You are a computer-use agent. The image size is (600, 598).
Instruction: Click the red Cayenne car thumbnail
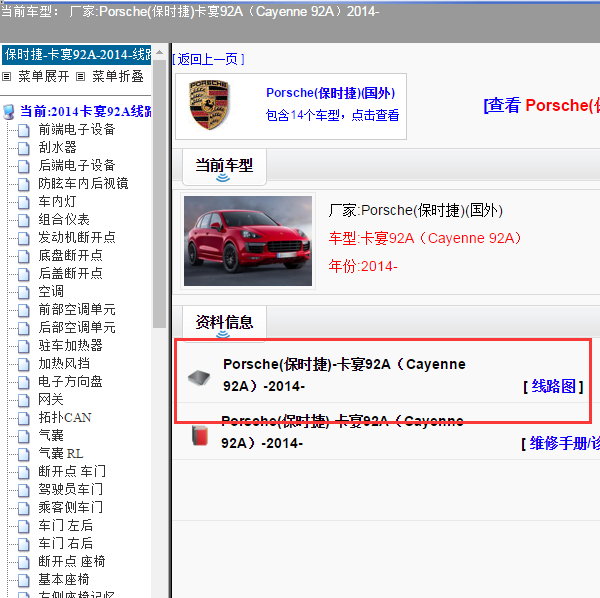click(248, 241)
